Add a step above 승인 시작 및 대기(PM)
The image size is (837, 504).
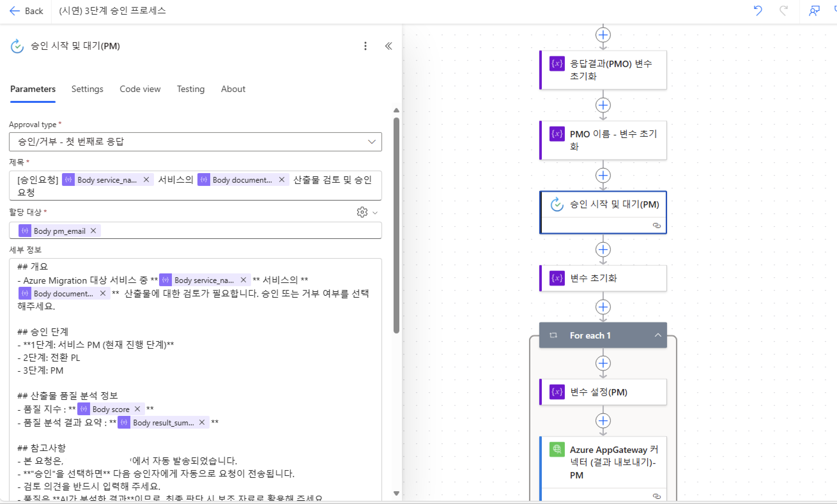[x=603, y=176]
